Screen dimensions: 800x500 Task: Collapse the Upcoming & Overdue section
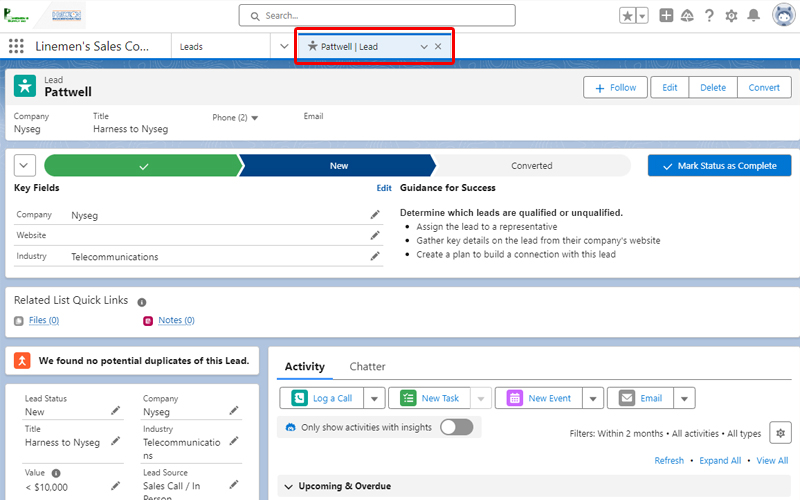pos(289,486)
